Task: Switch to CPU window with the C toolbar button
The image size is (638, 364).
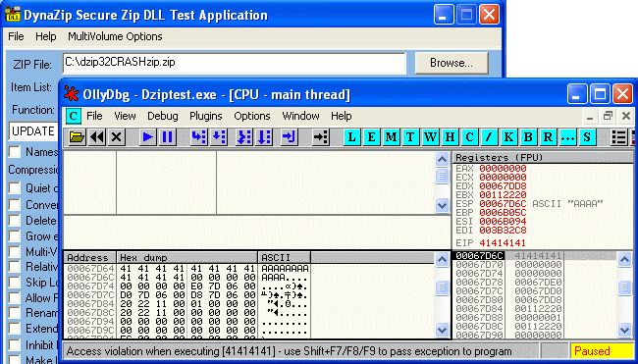Action: coord(469,137)
